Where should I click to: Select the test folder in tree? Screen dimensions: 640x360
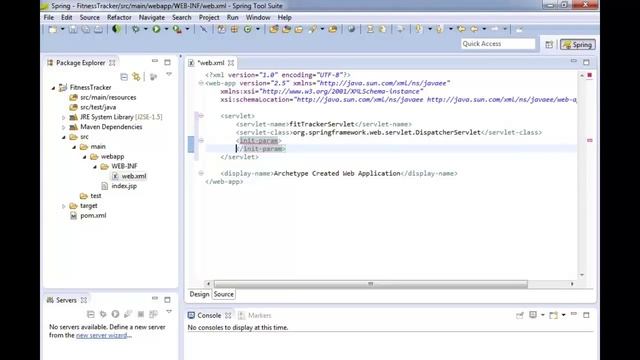96,196
